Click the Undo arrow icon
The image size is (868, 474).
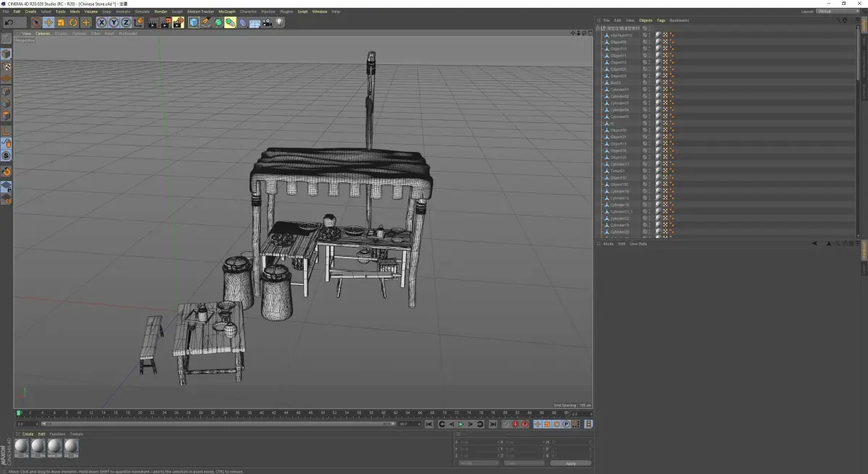point(9,22)
